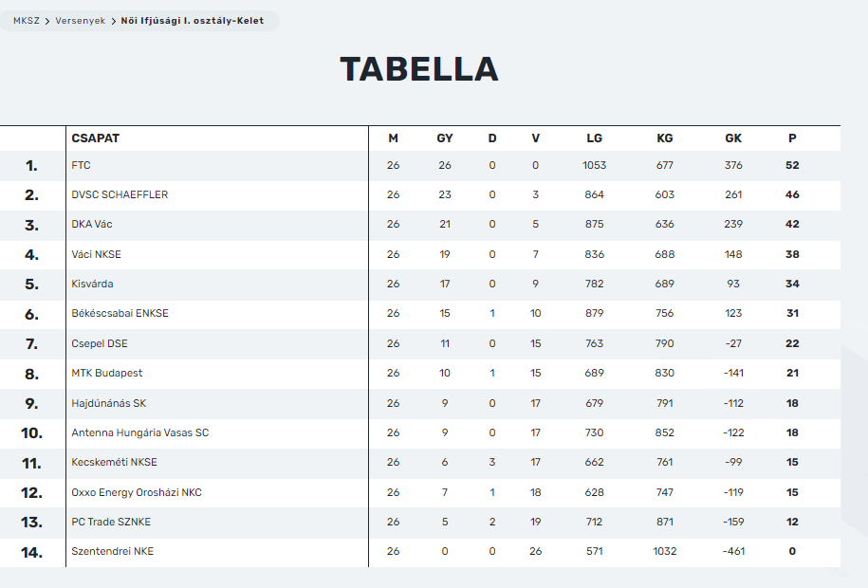Open the MKSZ breadcrumb link

point(26,21)
